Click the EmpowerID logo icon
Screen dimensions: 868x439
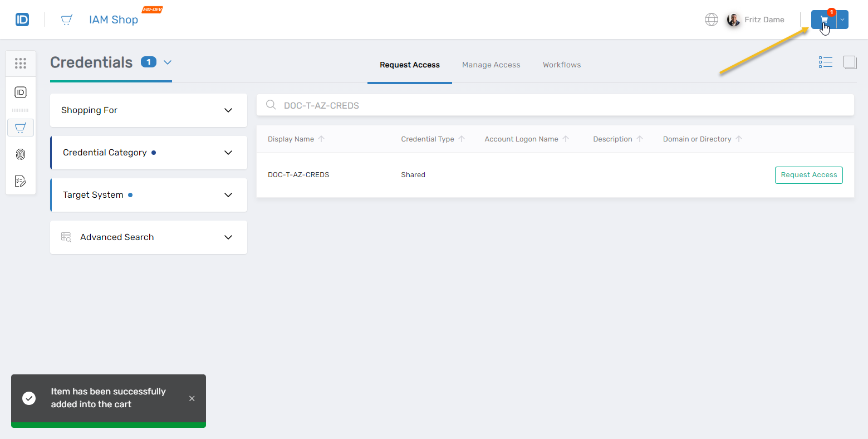click(x=22, y=19)
